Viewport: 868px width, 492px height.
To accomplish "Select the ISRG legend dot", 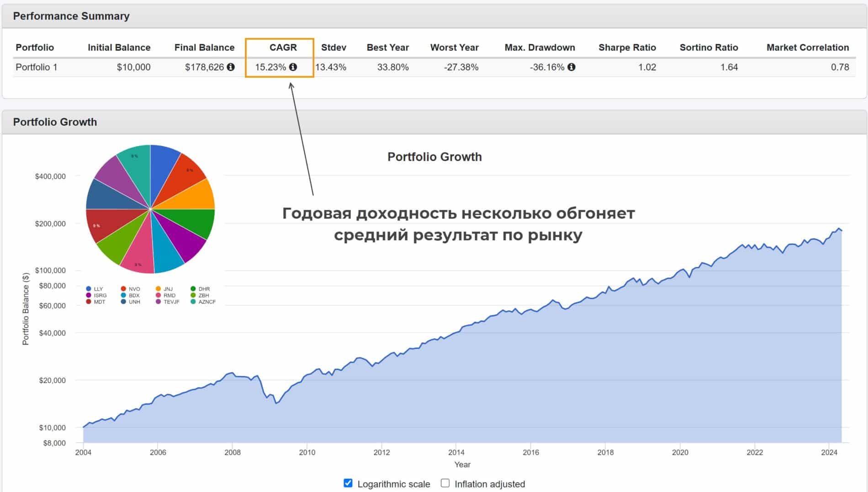I will [x=89, y=295].
